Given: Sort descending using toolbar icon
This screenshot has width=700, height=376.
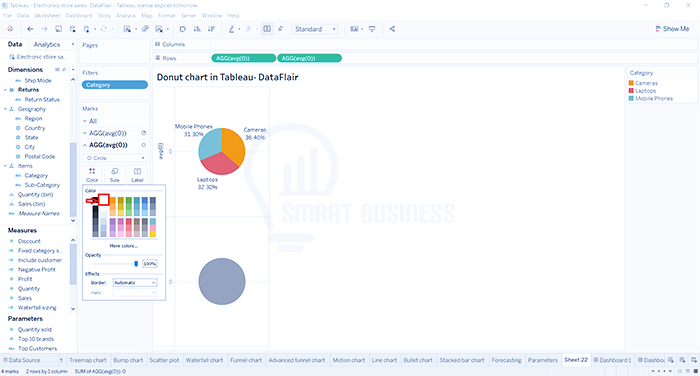Looking at the screenshot, I should coord(211,29).
